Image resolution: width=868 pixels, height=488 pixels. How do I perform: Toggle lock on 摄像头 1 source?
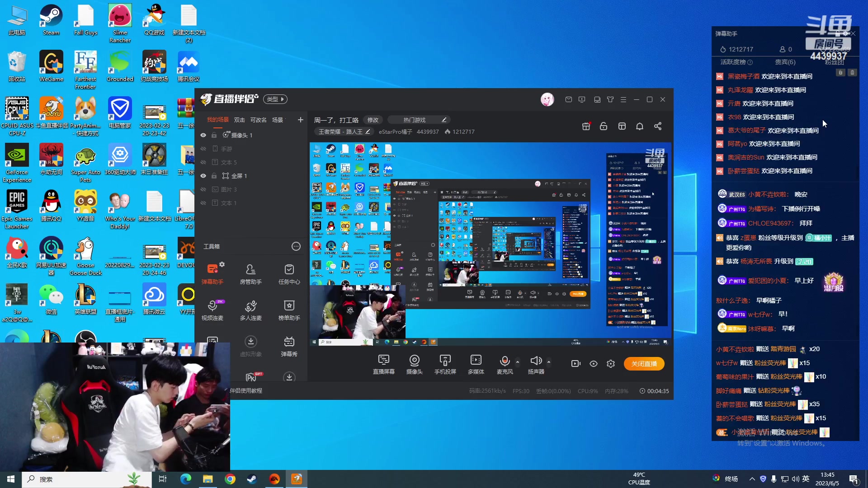point(214,135)
